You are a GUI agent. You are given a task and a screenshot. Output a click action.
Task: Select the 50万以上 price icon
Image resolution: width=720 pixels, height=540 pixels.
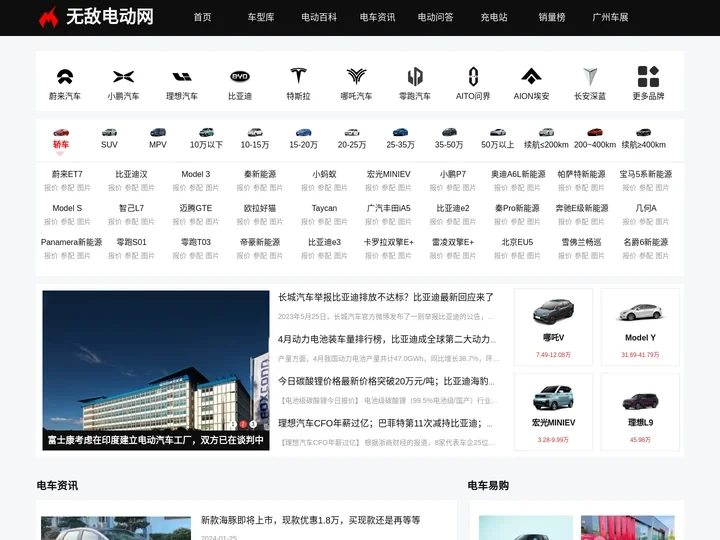tap(498, 132)
